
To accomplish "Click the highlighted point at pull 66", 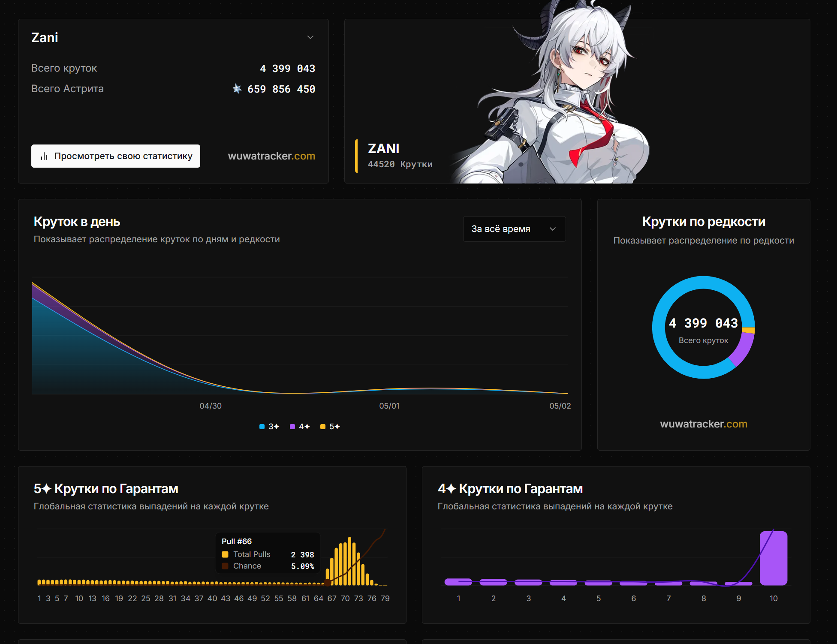I will tap(328, 582).
